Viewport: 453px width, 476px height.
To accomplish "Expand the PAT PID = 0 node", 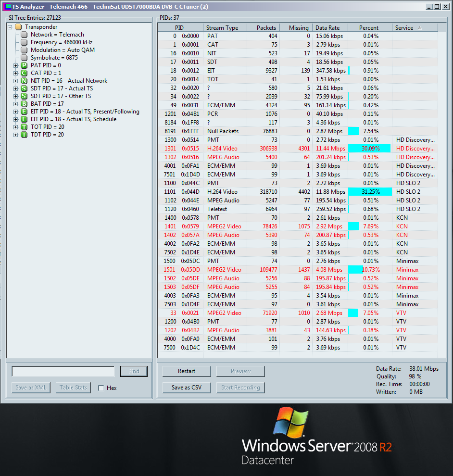I will [x=16, y=65].
